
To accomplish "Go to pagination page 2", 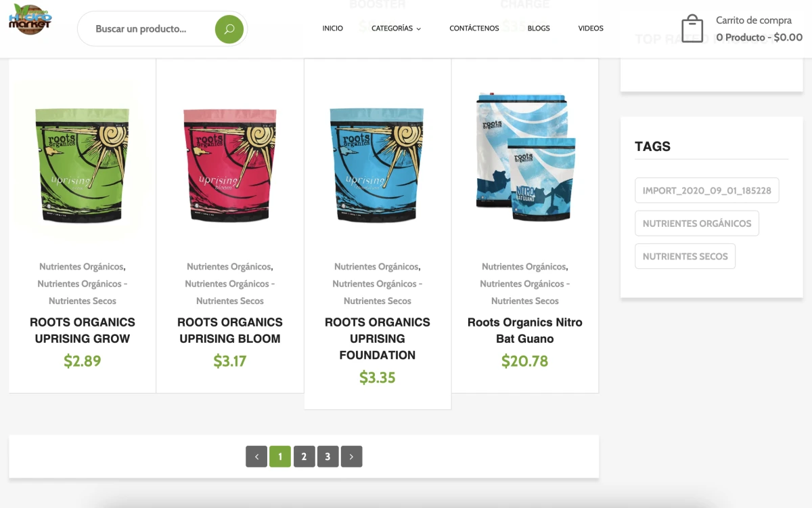I will click(x=304, y=457).
